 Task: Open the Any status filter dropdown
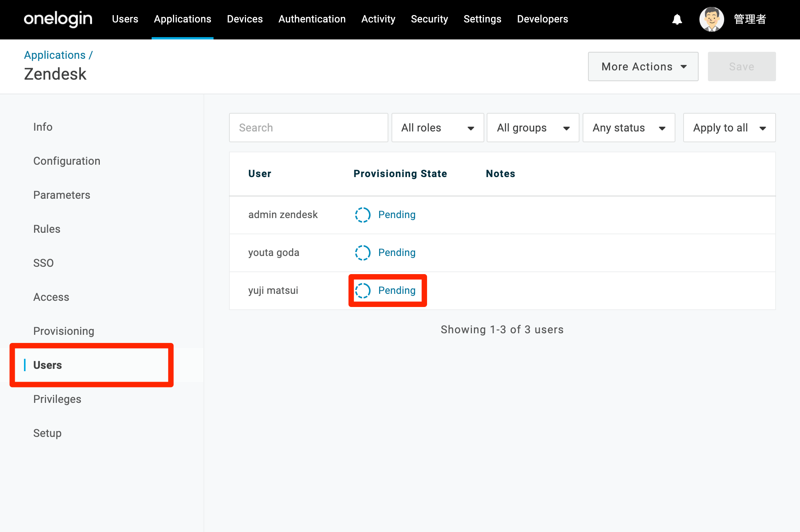[629, 128]
